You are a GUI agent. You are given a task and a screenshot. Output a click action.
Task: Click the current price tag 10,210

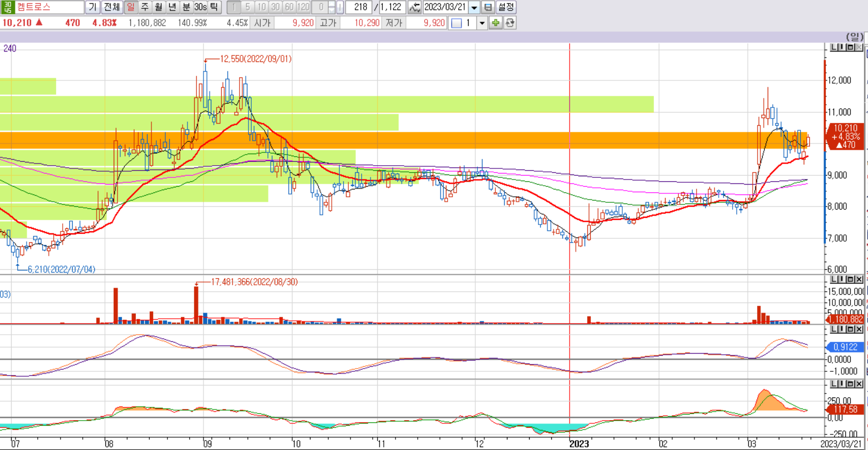coord(845,136)
